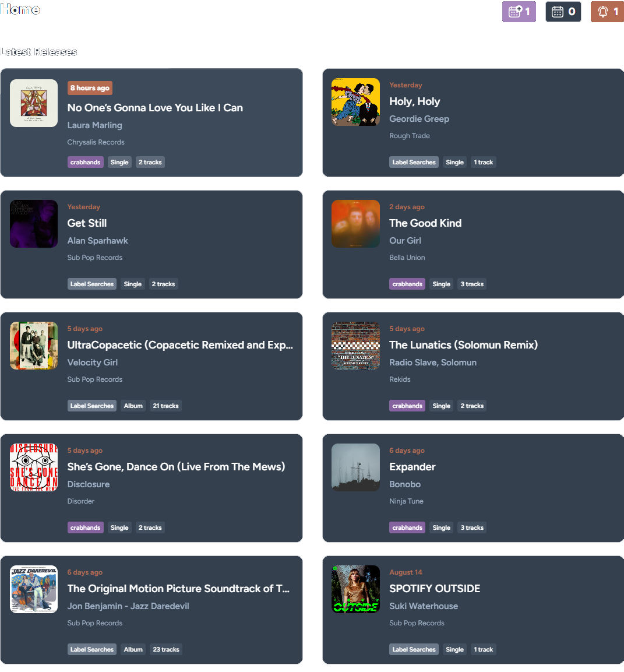Click the Home heading

pyautogui.click(x=20, y=10)
